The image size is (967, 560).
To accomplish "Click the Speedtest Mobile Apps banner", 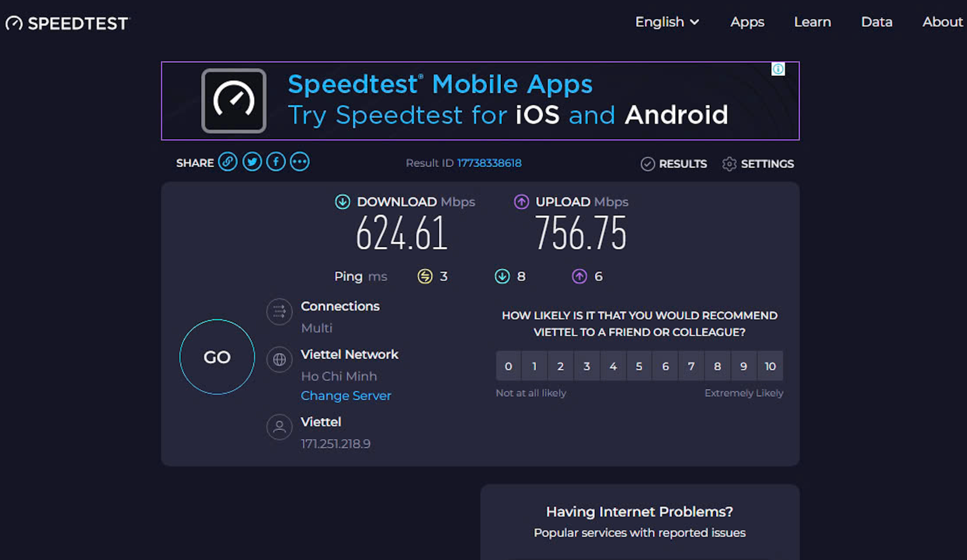I will point(480,101).
